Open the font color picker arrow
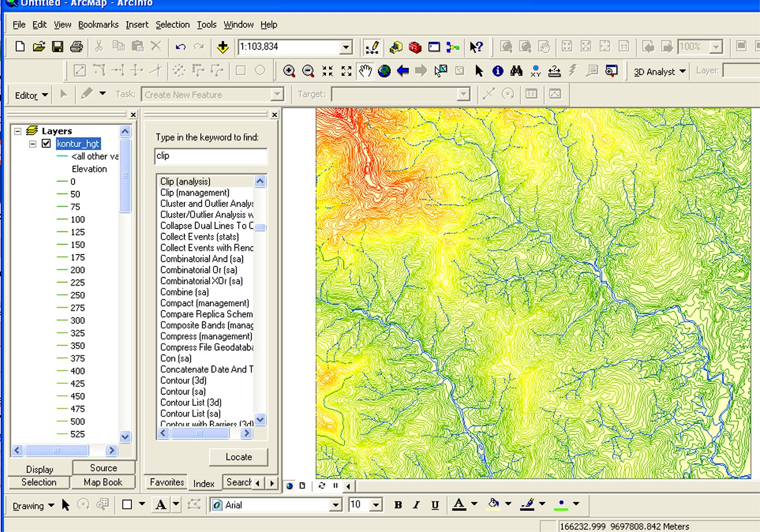The height and width of the screenshot is (532, 760). (474, 504)
